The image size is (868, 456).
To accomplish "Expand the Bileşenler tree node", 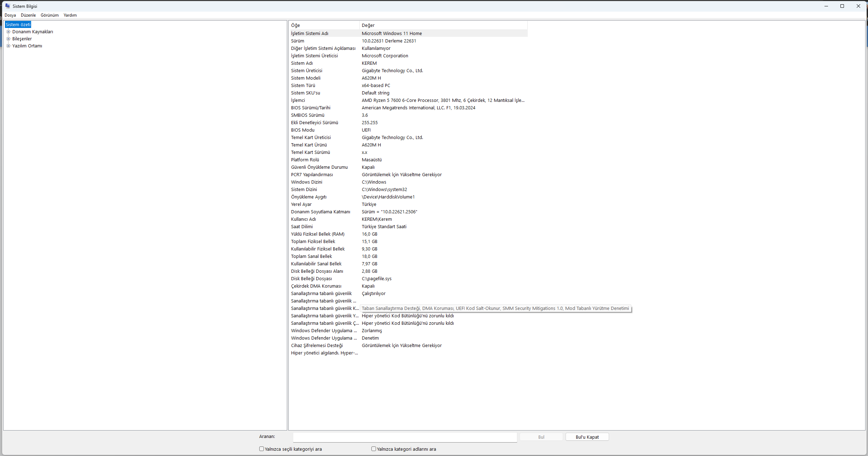I will pyautogui.click(x=8, y=39).
